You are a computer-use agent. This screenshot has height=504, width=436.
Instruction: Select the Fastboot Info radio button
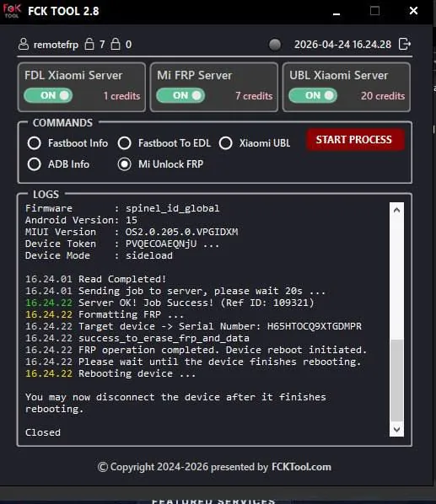pyautogui.click(x=34, y=143)
